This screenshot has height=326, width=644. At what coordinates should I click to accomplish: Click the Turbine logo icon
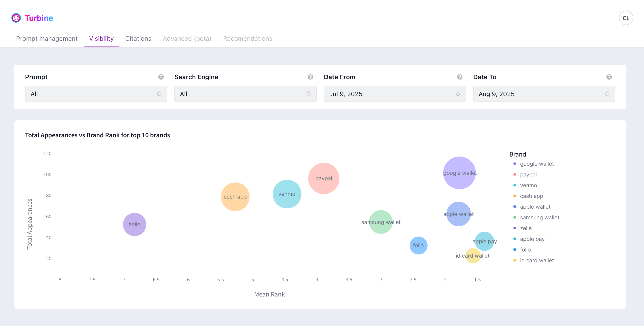[16, 18]
